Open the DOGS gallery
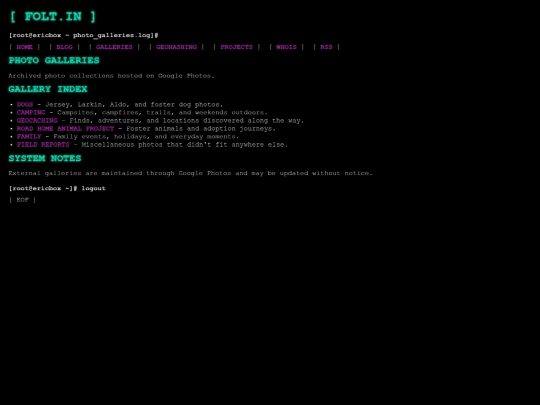540x405 pixels. [x=25, y=104]
